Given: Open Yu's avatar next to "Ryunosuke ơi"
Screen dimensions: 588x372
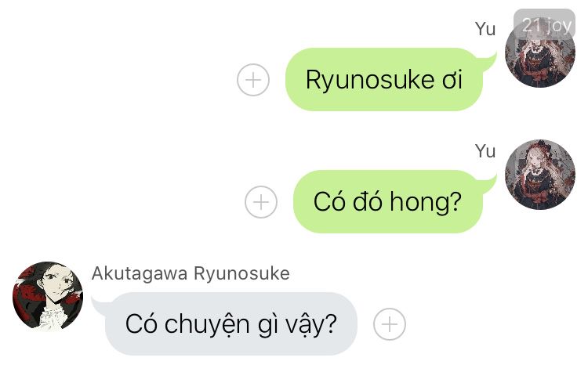Looking at the screenshot, I should 540,52.
